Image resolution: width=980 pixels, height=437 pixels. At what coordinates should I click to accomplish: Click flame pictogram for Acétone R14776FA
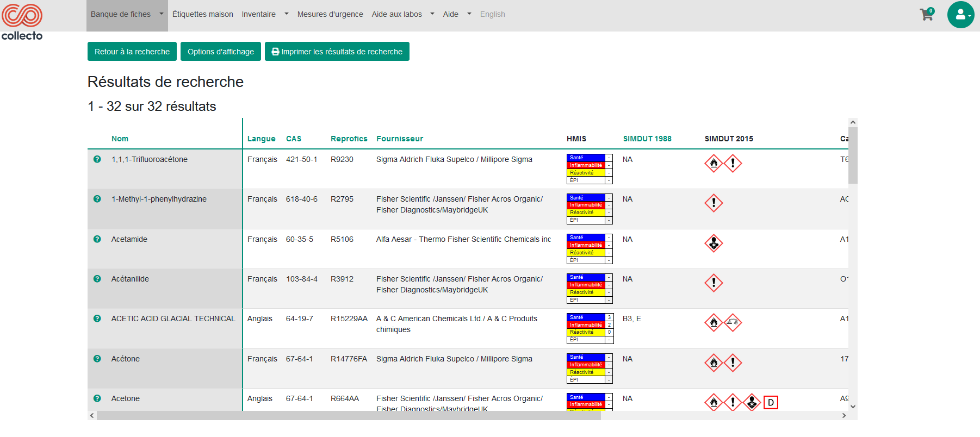point(714,363)
